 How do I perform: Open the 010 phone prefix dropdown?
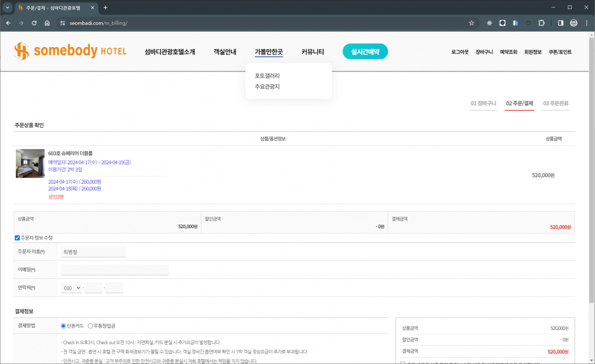pos(71,288)
